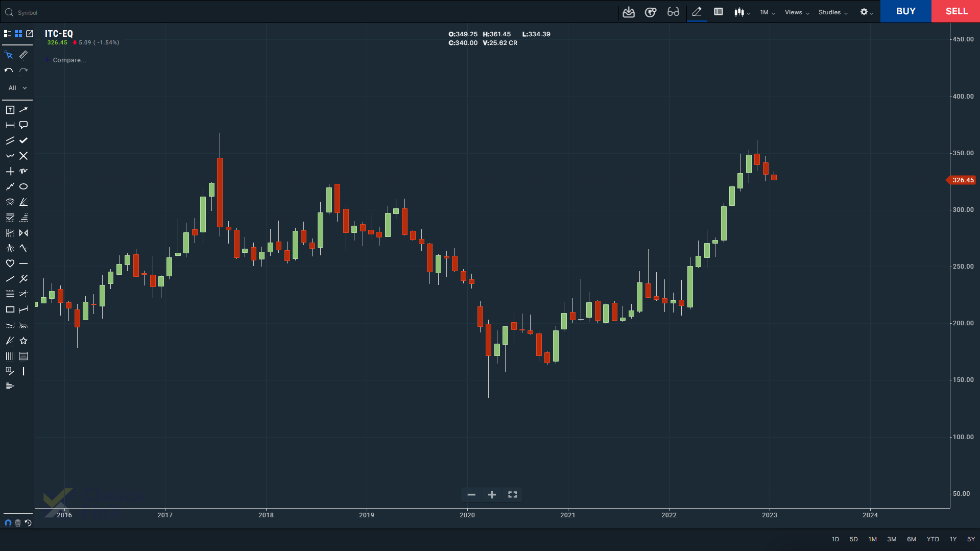Select the Gartley pattern bowtie tool
Screen dimensions: 980x551
[x=23, y=233]
